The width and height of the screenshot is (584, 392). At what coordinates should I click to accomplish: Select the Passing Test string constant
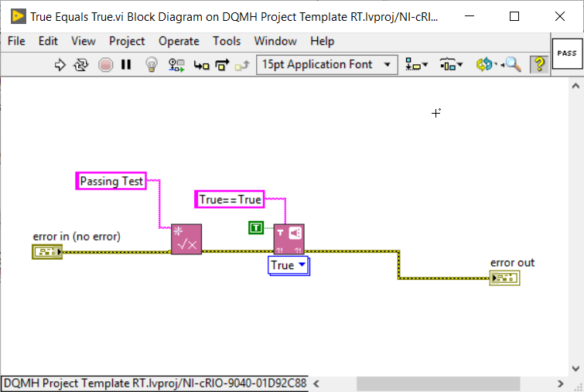(111, 181)
